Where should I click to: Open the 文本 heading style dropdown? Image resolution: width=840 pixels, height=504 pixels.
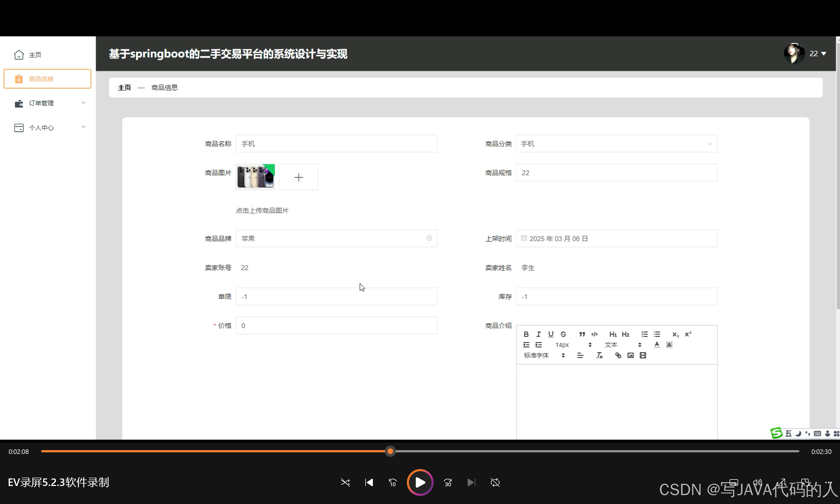tap(623, 345)
